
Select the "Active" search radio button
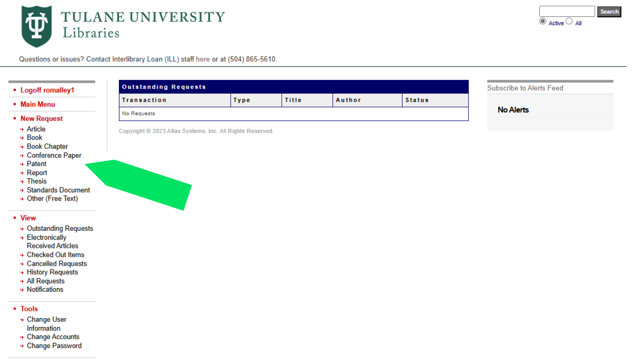coord(543,21)
